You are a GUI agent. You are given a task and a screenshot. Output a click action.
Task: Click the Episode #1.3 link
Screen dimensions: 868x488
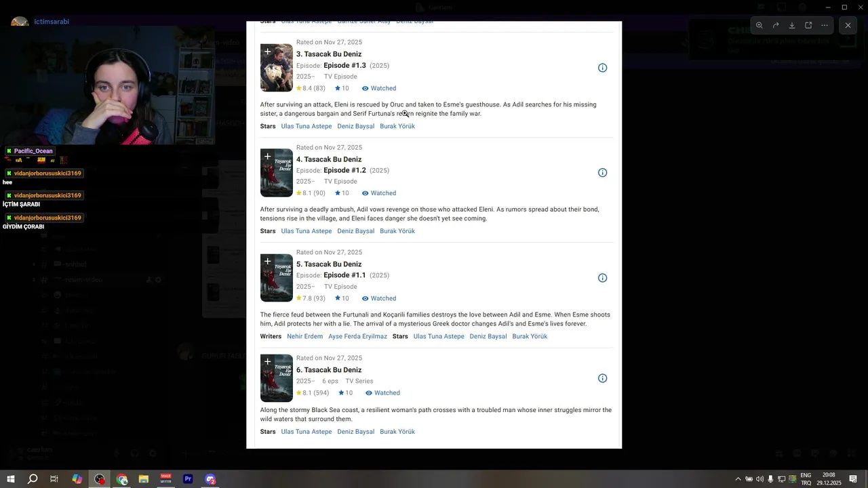pyautogui.click(x=344, y=66)
